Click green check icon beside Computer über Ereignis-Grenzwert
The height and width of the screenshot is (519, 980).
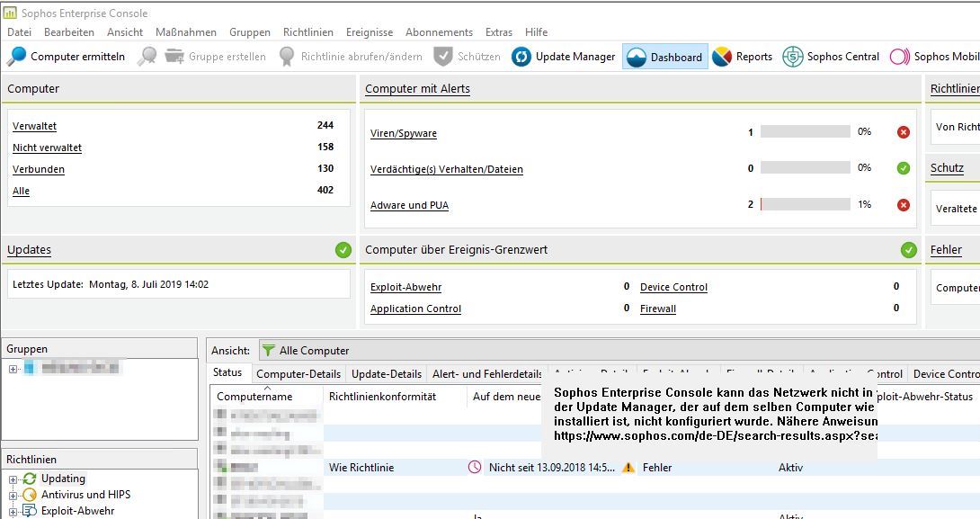click(x=909, y=250)
